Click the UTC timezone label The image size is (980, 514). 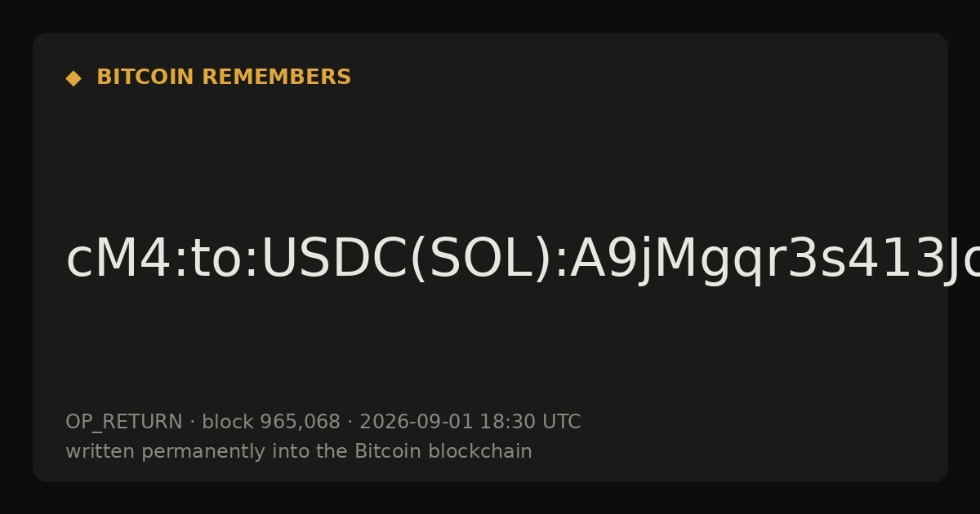pos(561,422)
